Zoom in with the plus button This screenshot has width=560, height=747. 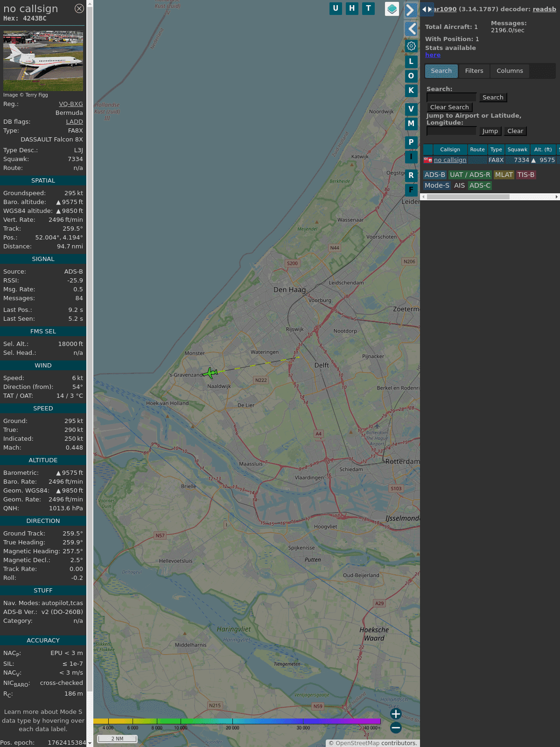click(396, 714)
